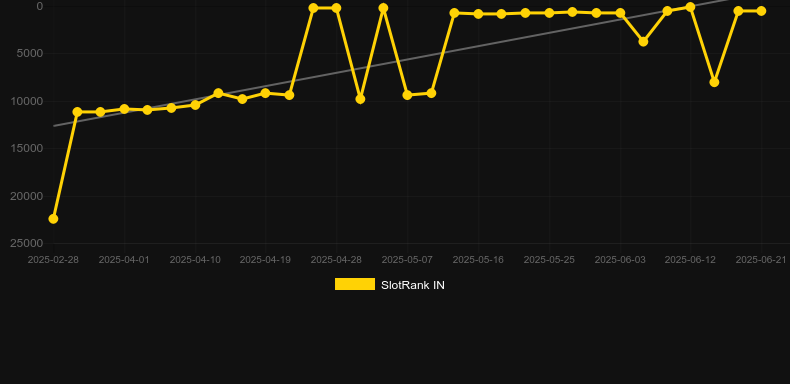Viewport: 790px width, 384px height.
Task: Click the data point above 2025-04-10
Action: coord(195,105)
